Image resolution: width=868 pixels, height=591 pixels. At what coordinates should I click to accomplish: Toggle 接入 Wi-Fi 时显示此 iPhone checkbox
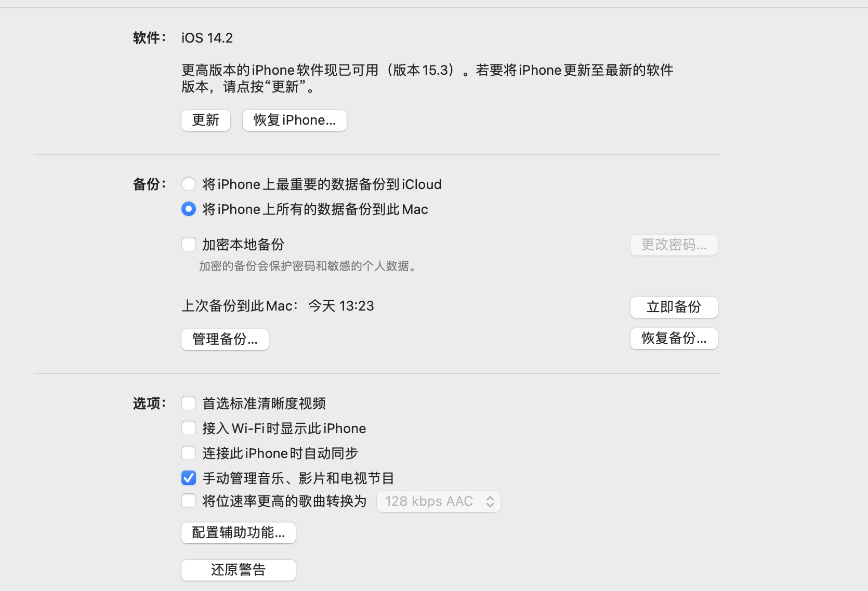tap(189, 428)
